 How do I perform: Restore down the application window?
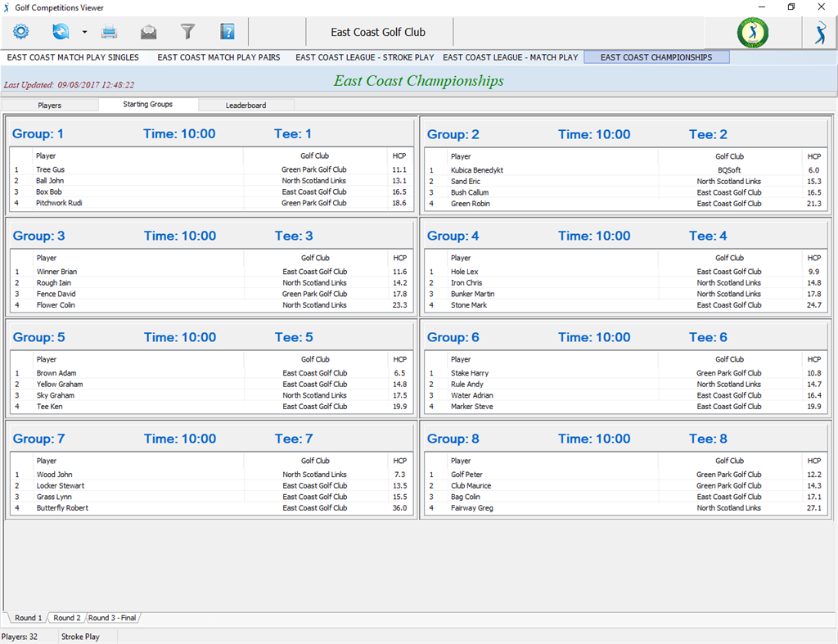pyautogui.click(x=791, y=7)
